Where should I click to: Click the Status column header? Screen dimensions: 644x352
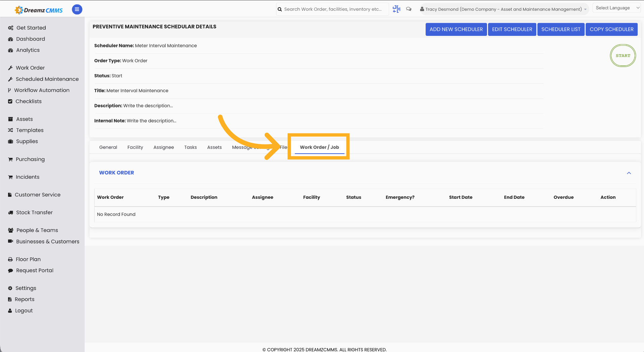354,197
